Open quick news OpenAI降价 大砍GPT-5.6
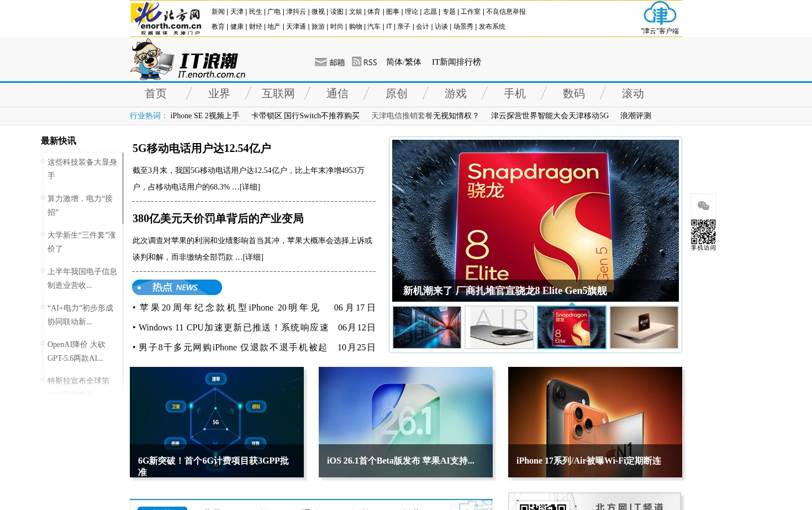The width and height of the screenshot is (812, 510). 76,351
